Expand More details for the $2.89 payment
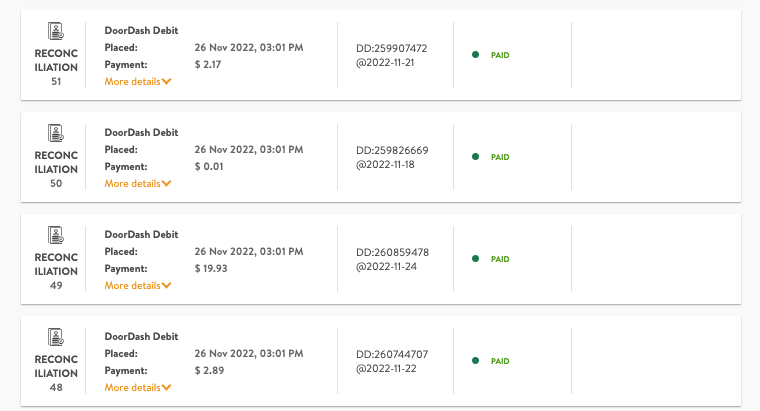Image resolution: width=760 pixels, height=411 pixels. pyautogui.click(x=138, y=388)
